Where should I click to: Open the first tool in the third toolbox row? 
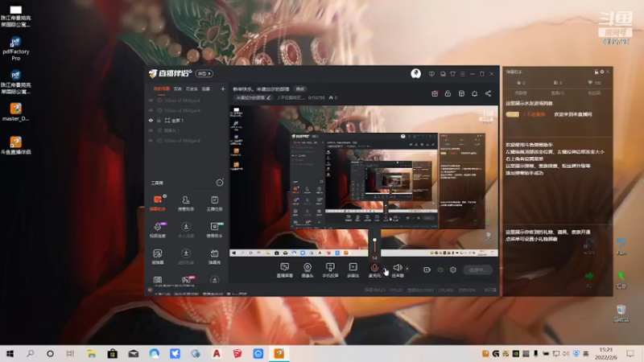pos(158,257)
